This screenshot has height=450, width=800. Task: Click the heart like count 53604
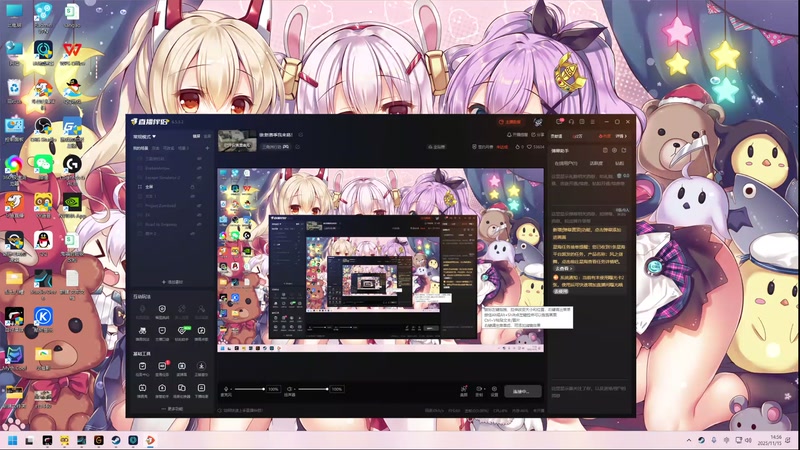pyautogui.click(x=535, y=147)
